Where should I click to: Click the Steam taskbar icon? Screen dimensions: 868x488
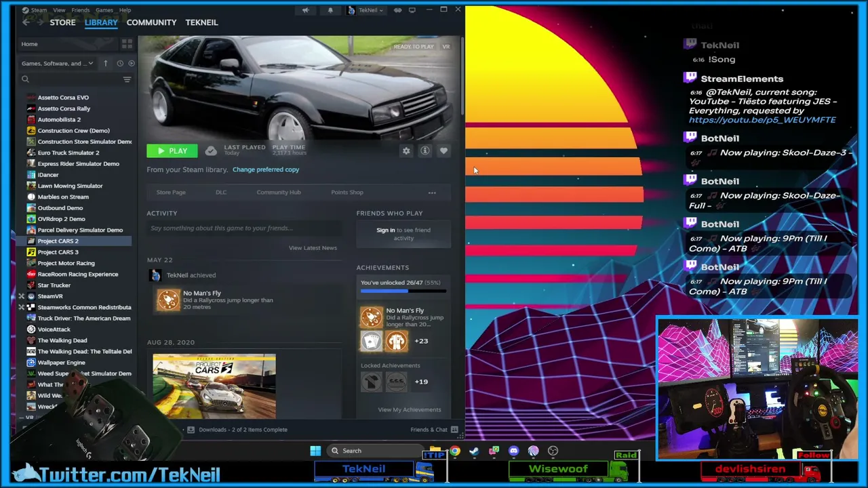coord(474,451)
